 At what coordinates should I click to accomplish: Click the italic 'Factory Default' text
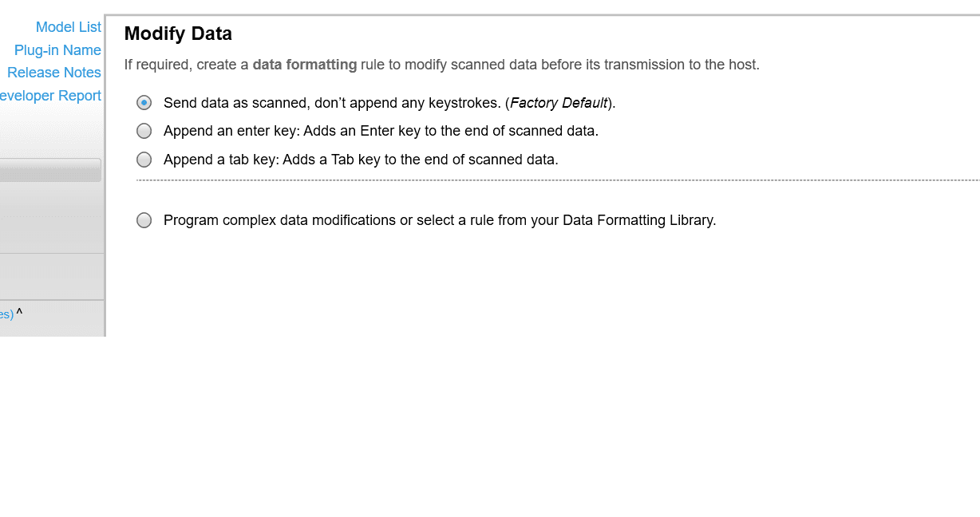click(x=559, y=103)
